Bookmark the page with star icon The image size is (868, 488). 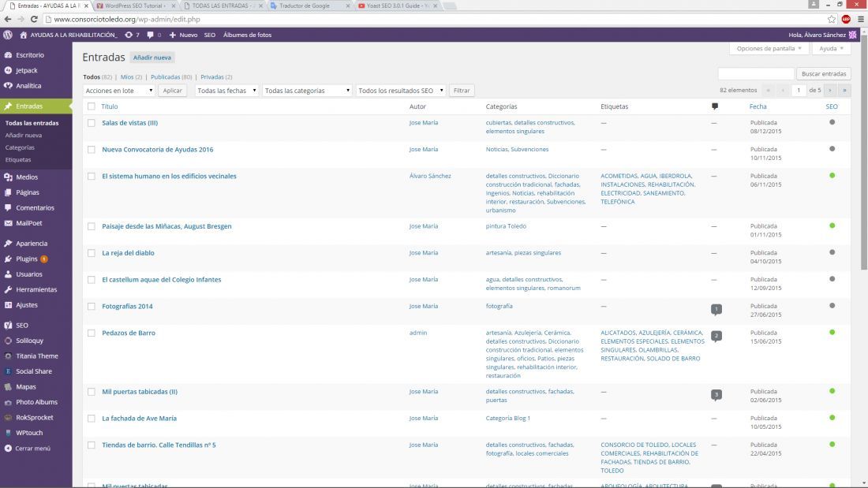pos(832,20)
